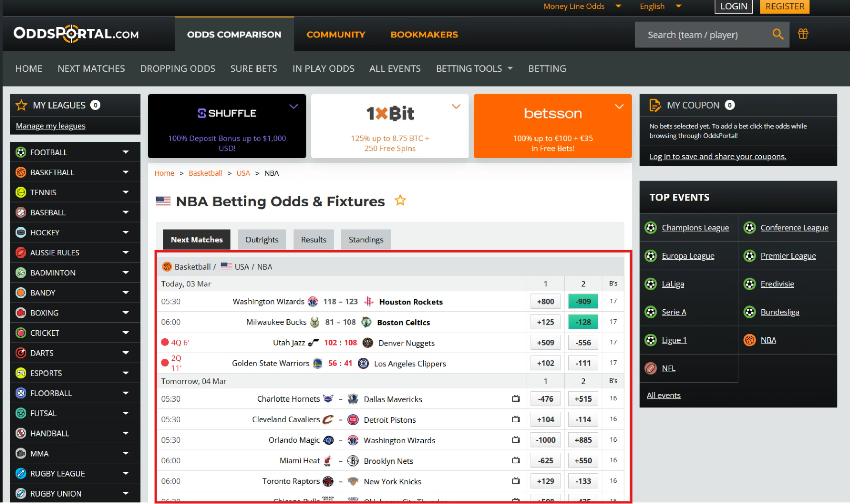This screenshot has width=850, height=504.
Task: Open the gift box rewards icon
Action: (x=803, y=34)
